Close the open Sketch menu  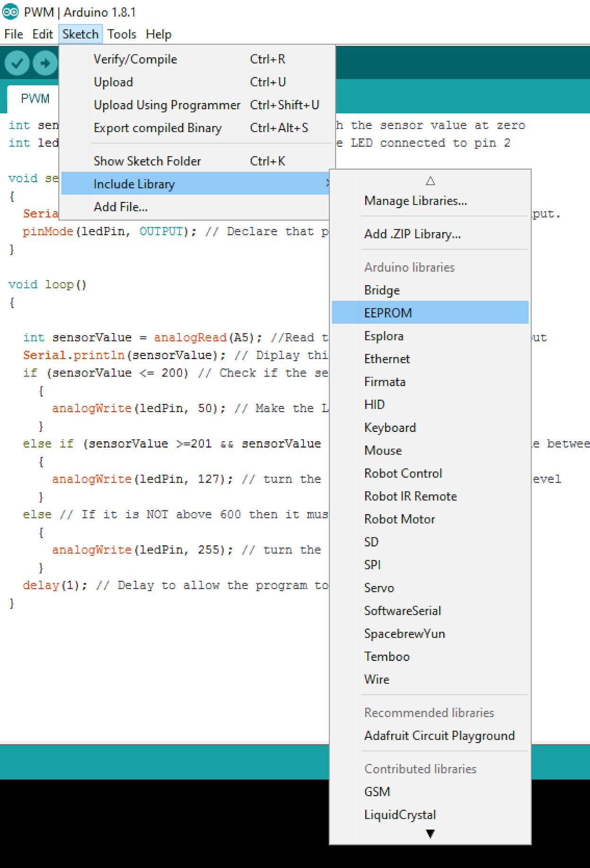point(80,34)
